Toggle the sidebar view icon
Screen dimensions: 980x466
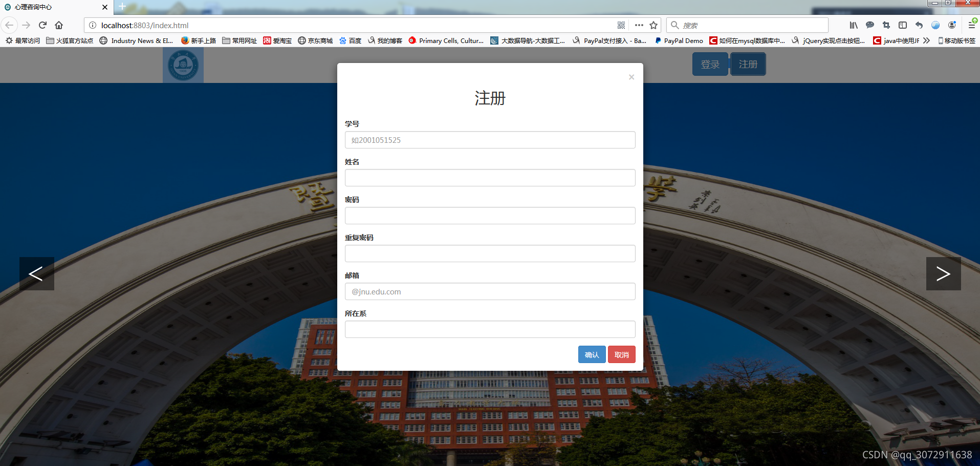tap(903, 25)
